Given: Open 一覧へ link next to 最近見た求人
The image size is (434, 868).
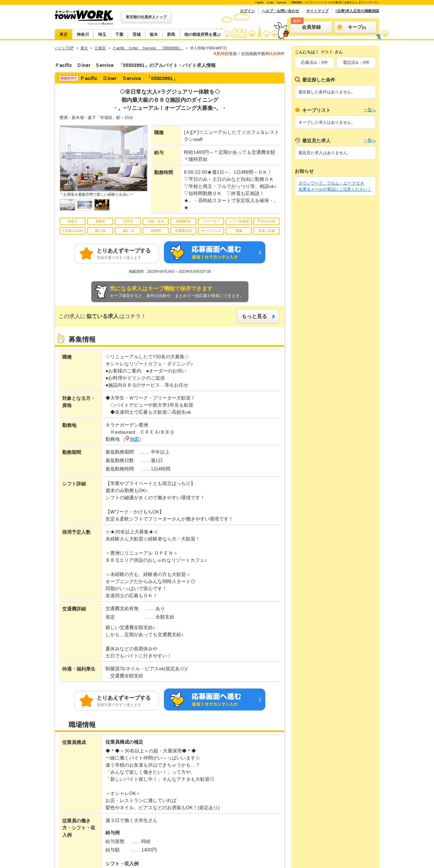Looking at the screenshot, I should coord(369,140).
